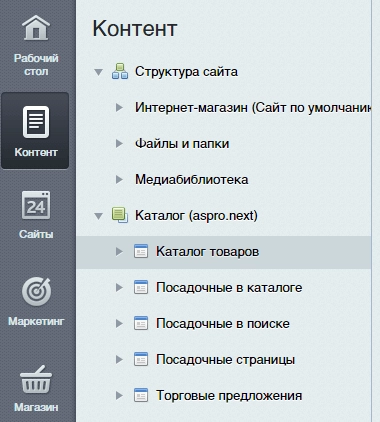Image resolution: width=380 pixels, height=422 pixels.
Task: Click the Маркетинг label in sidebar
Action: pos(36,321)
